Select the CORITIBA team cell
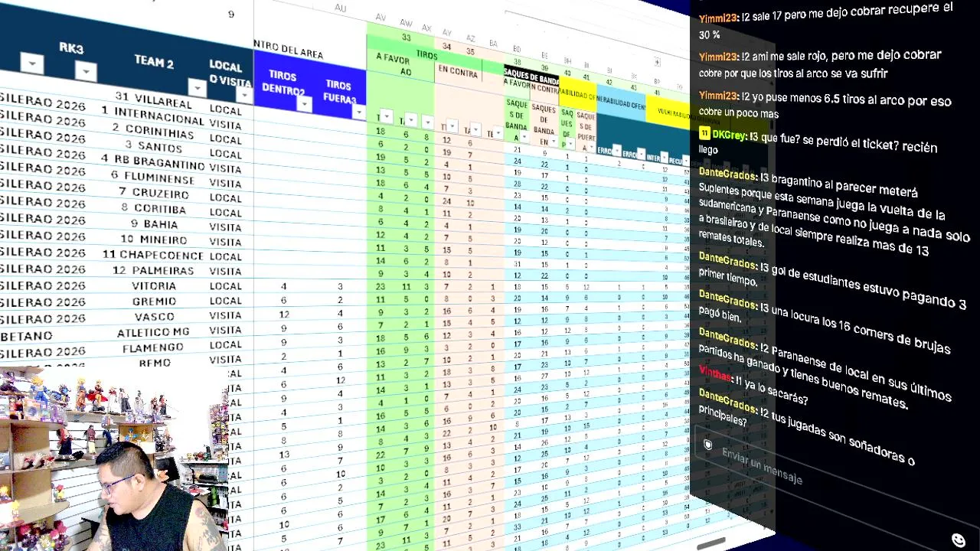 coord(153,208)
